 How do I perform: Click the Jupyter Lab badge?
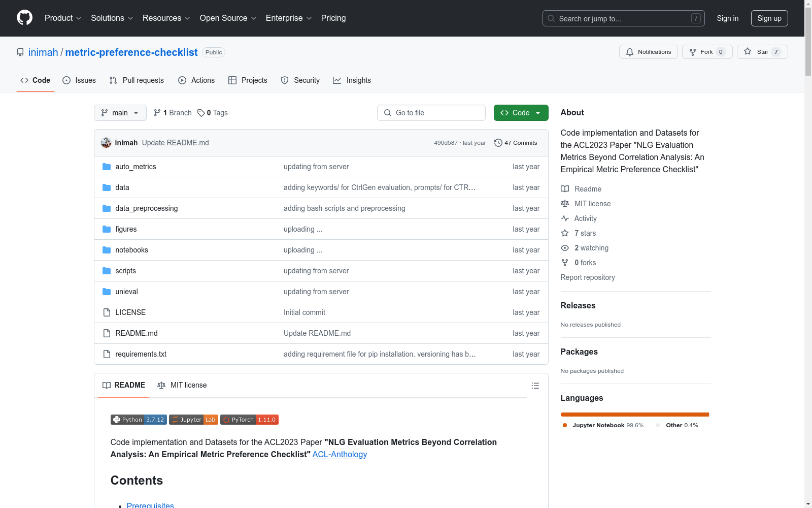pos(193,420)
